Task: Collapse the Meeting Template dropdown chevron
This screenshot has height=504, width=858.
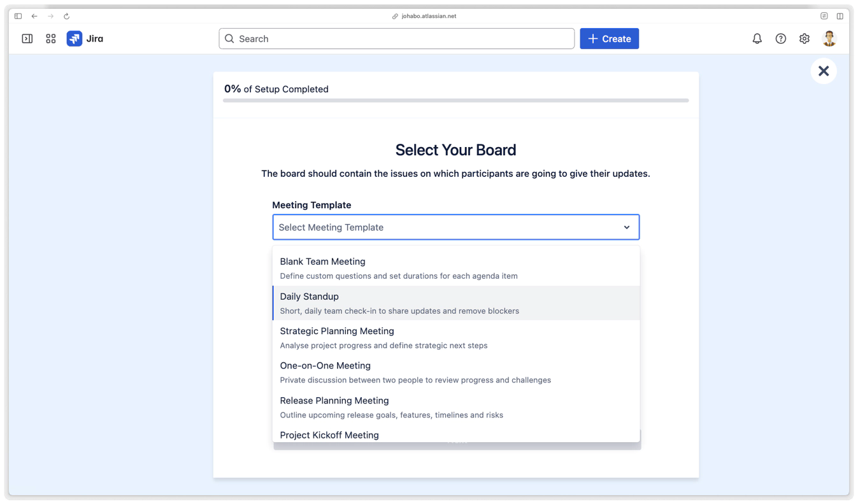Action: tap(626, 227)
